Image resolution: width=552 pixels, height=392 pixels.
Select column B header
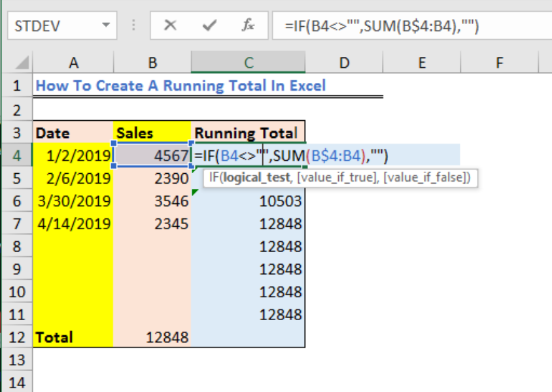[x=152, y=63]
